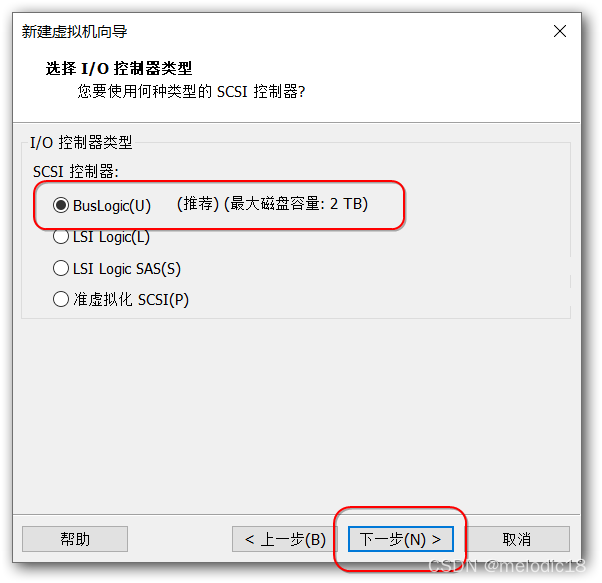Image resolution: width=602 pixels, height=583 pixels.
Task: Click the LSI Logic SAS(S) label text
Action: coord(127,269)
